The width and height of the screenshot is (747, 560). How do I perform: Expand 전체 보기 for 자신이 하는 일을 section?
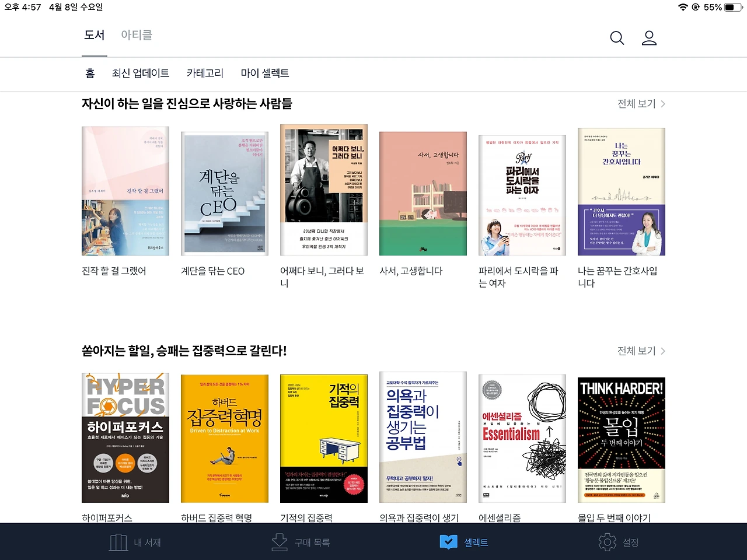[641, 104]
